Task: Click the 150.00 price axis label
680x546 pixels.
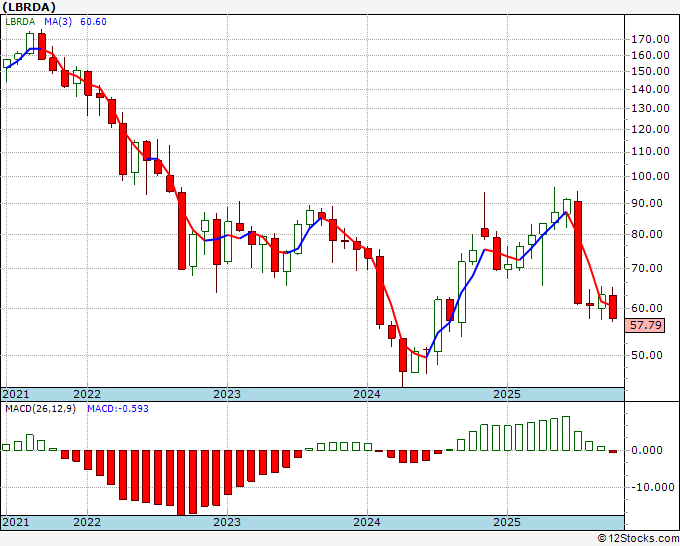Action: click(x=651, y=71)
